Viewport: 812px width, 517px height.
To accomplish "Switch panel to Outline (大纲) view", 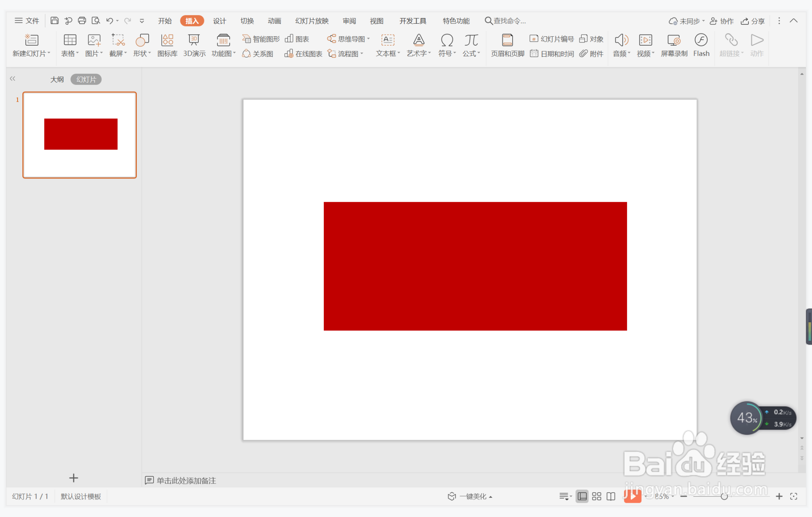I will [x=57, y=79].
